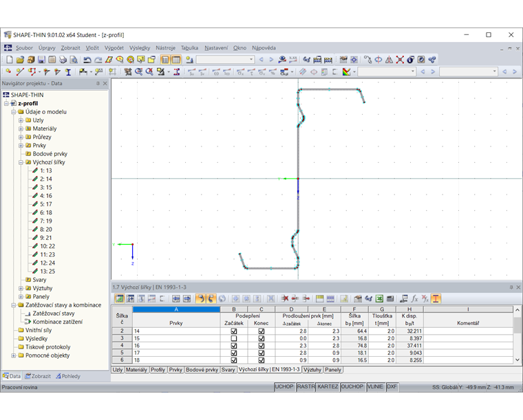Screen dimensions: 523x420
Task: Click the zoom window magnifier icon
Action: click(139, 71)
